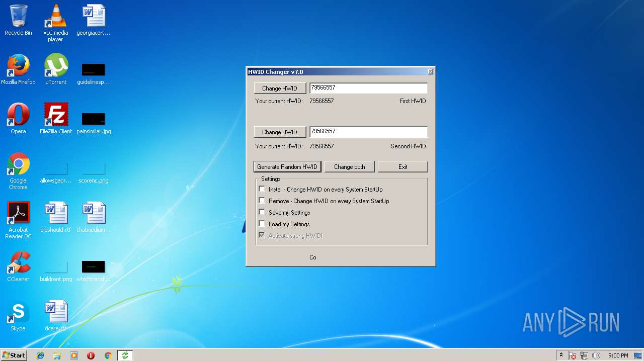The height and width of the screenshot is (362, 644).
Task: Open the Skype desktop shortcut
Action: tap(18, 316)
